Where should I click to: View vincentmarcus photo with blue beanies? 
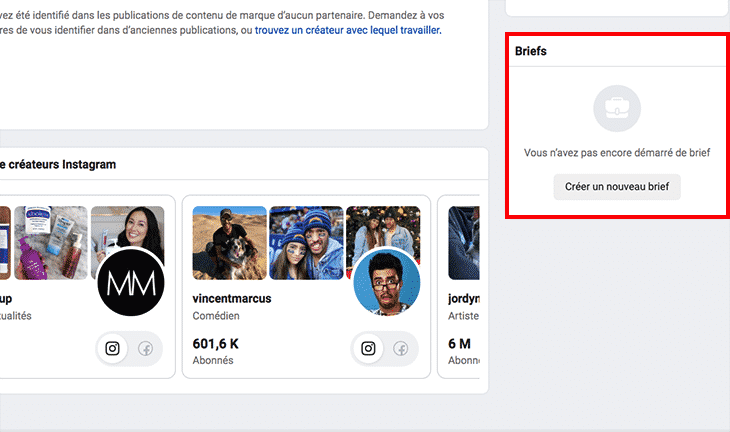coord(306,243)
